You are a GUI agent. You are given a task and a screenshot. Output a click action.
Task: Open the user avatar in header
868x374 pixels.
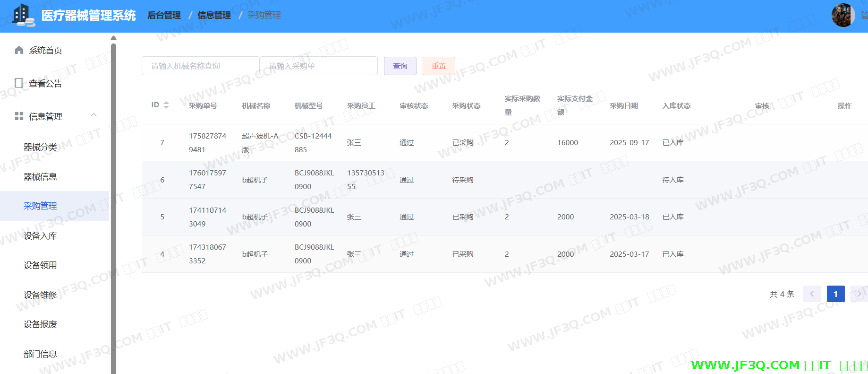click(843, 15)
